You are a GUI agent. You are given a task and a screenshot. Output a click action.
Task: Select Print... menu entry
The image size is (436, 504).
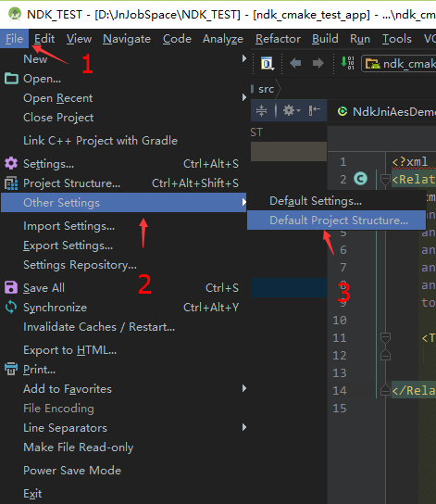[x=39, y=370]
